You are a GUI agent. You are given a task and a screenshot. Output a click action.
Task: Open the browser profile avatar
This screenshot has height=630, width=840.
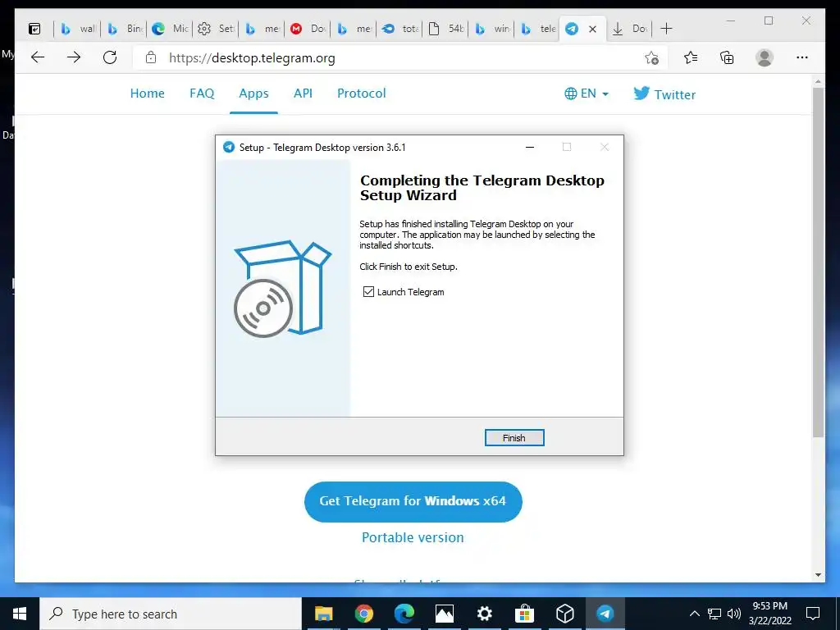(x=765, y=57)
